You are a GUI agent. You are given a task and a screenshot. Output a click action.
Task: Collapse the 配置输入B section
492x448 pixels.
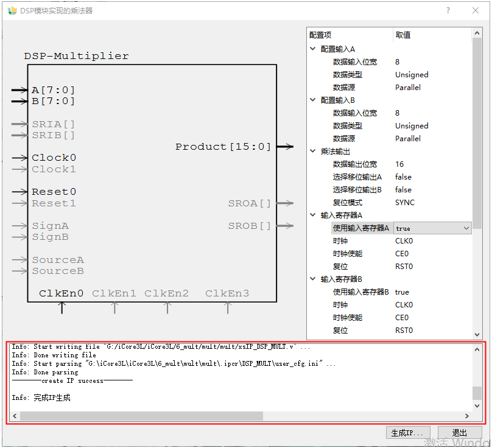(313, 100)
